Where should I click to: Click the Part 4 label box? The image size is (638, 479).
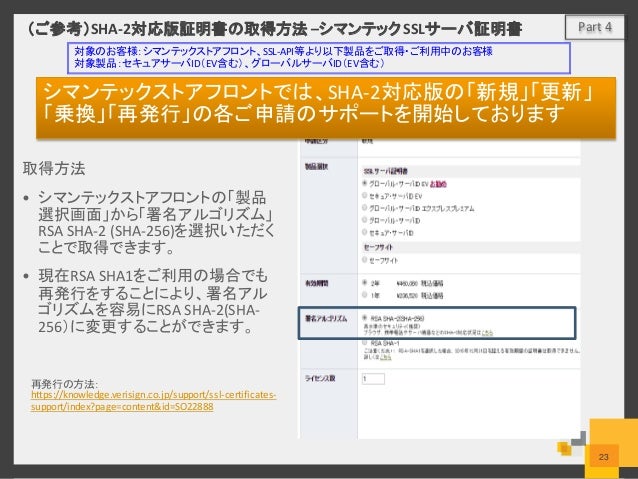[x=594, y=27]
